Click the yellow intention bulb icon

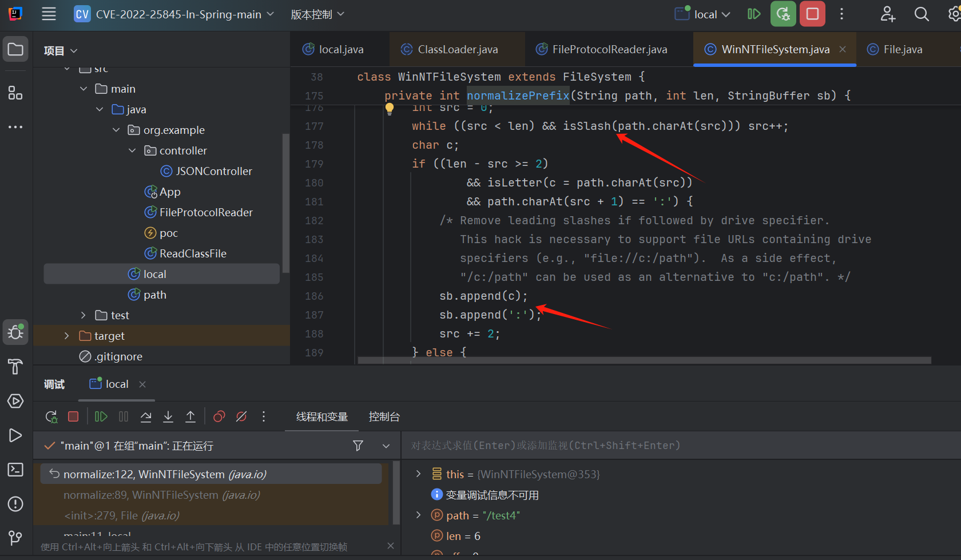pyautogui.click(x=390, y=108)
